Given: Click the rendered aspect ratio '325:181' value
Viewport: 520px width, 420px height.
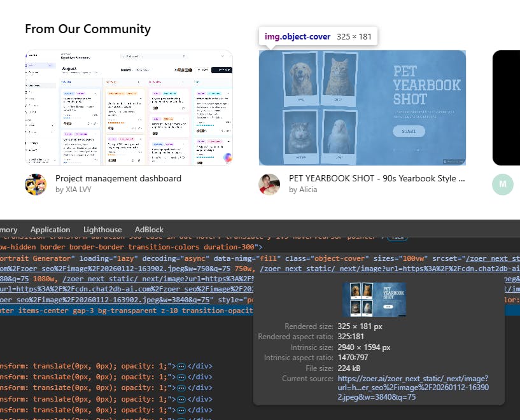Looking at the screenshot, I should pos(351,337).
